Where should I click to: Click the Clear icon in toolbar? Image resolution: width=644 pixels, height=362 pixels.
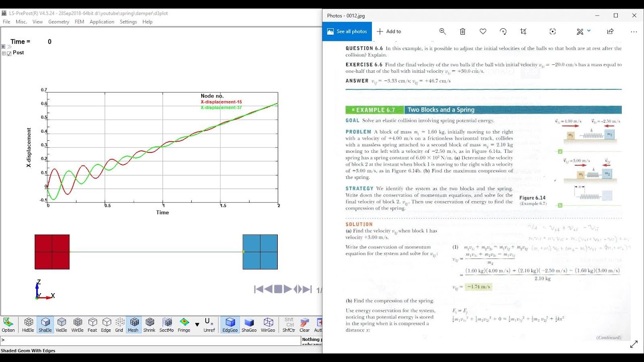pos(304,325)
